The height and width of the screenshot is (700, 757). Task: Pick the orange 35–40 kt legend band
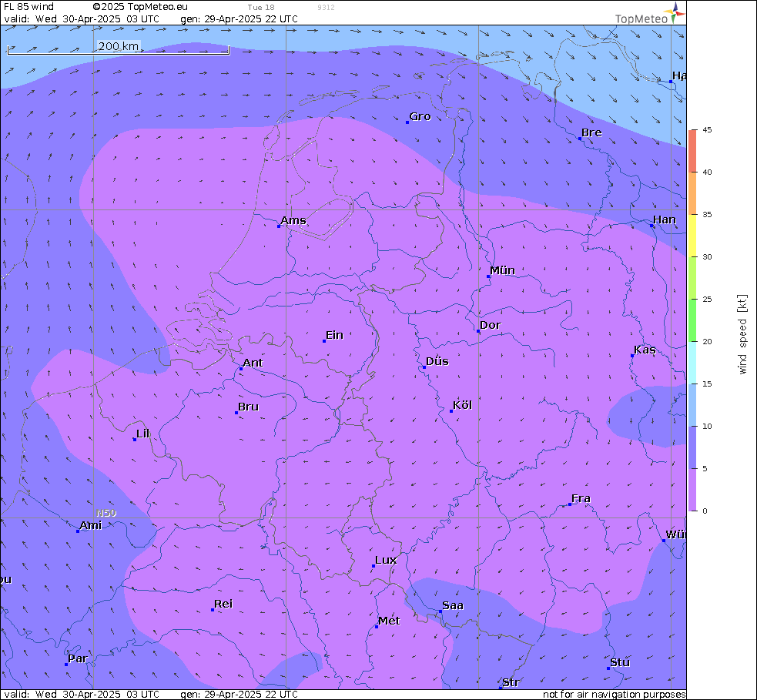pos(692,193)
